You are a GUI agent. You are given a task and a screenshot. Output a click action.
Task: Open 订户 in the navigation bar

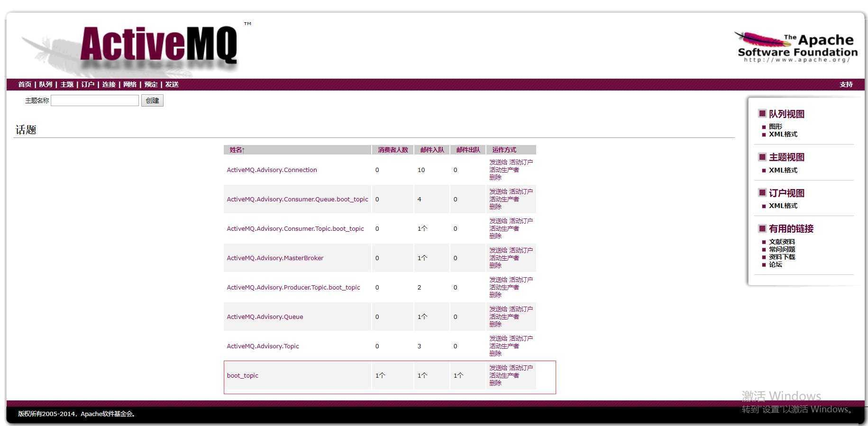(88, 84)
